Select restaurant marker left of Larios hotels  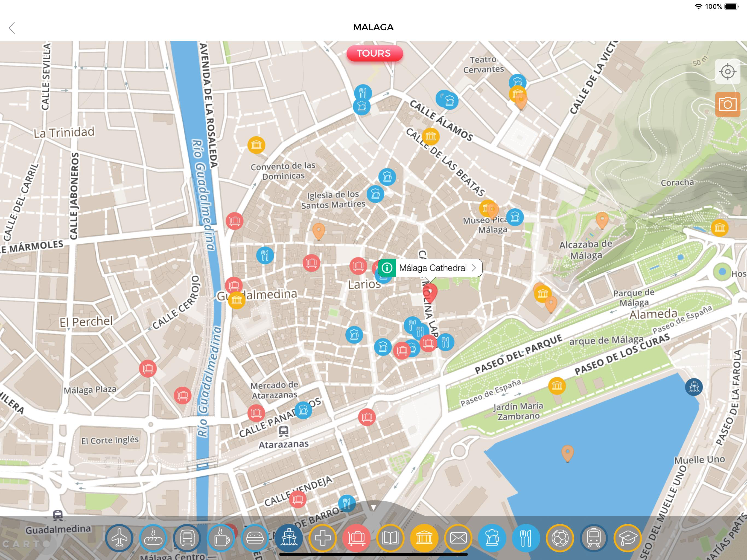(x=265, y=255)
